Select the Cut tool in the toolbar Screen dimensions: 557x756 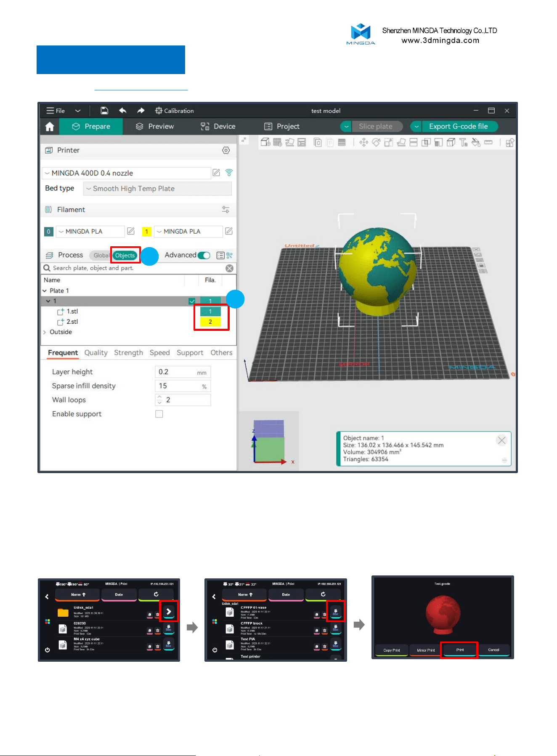click(x=414, y=142)
